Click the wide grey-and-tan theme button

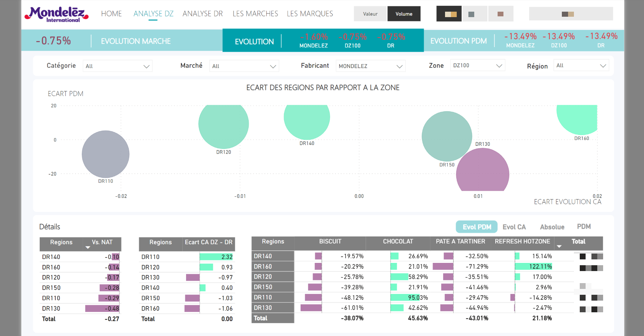(x=570, y=14)
